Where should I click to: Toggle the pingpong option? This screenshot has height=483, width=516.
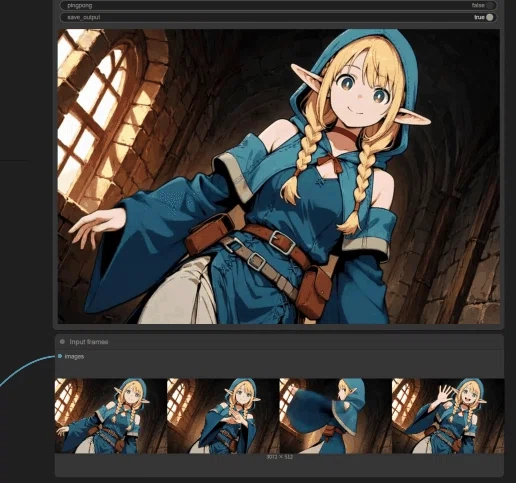[278, 5]
